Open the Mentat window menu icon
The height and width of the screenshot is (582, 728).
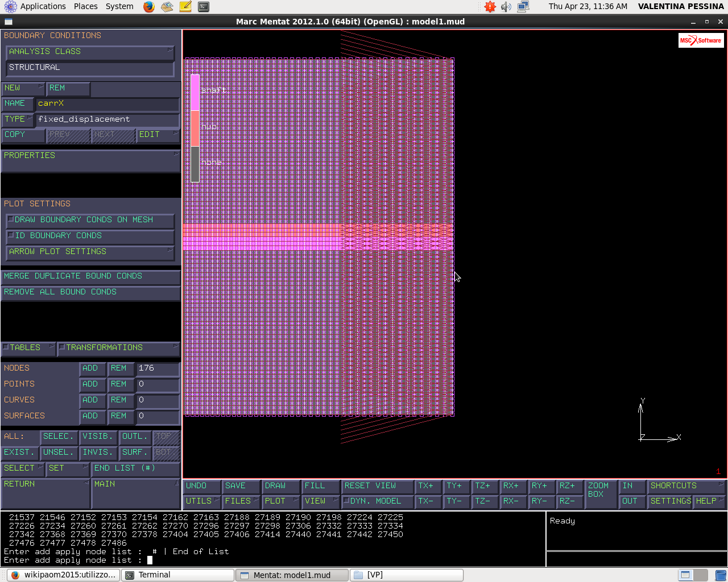8,22
